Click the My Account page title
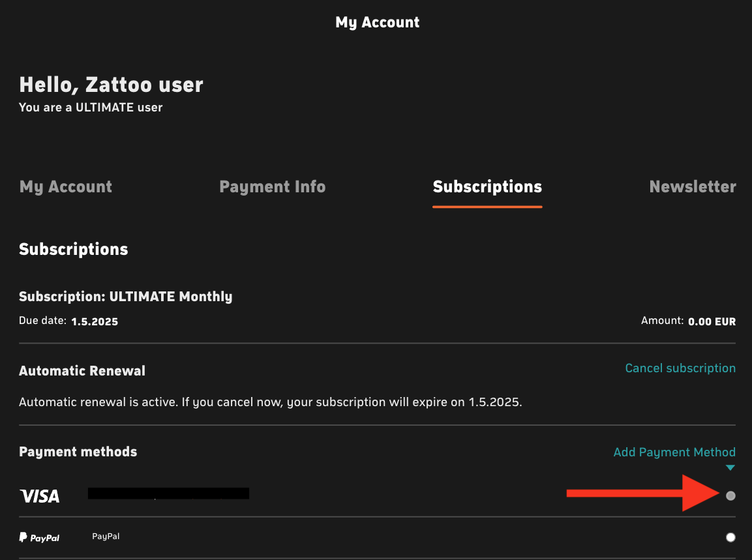752x560 pixels. tap(378, 23)
